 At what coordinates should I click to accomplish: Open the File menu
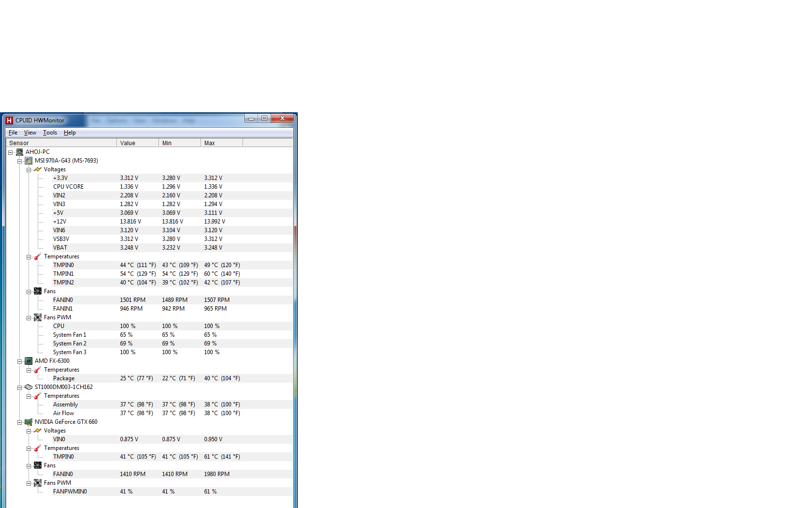[x=13, y=133]
